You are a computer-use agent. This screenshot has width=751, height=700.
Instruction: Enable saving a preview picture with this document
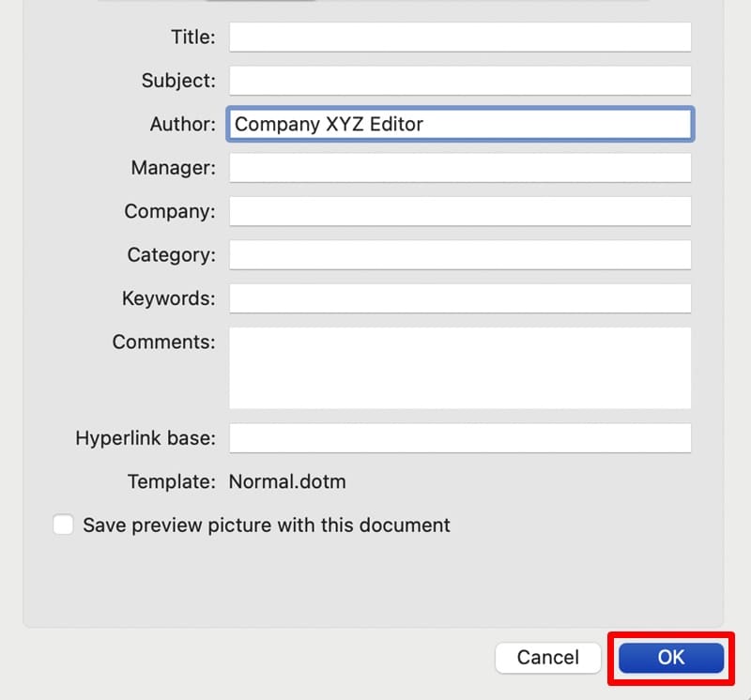63,525
